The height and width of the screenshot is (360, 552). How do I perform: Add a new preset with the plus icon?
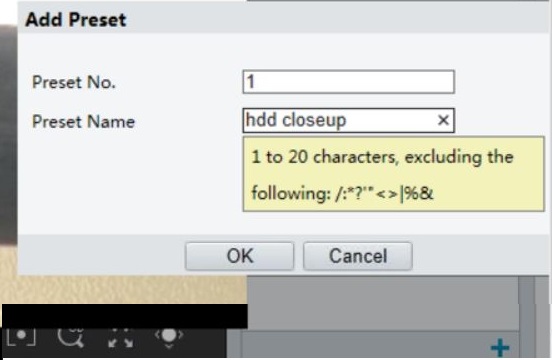click(500, 348)
